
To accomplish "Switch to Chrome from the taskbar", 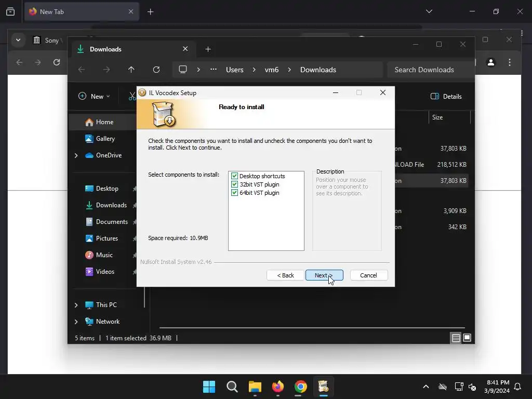I will (301, 387).
